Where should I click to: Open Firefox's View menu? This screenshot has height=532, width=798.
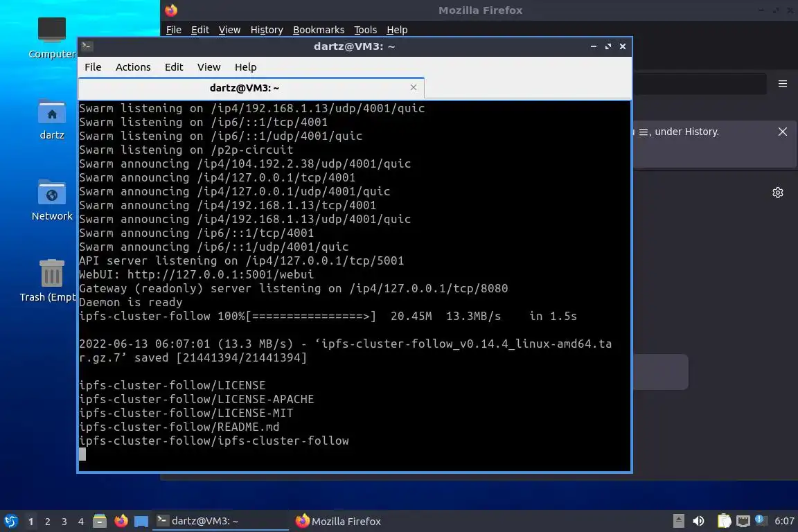point(229,30)
